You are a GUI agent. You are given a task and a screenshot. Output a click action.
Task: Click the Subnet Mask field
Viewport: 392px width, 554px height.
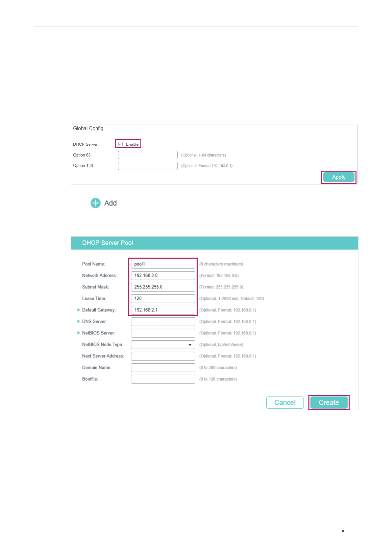[x=163, y=287]
